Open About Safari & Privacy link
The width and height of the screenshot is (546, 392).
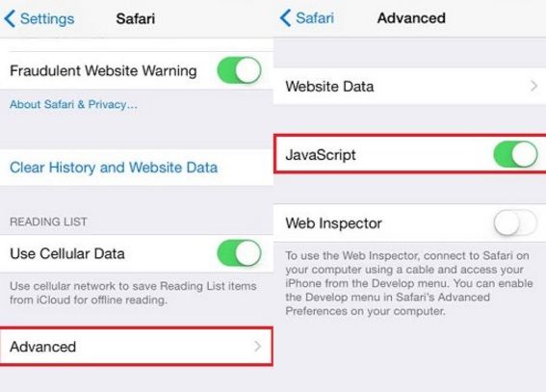pos(73,104)
